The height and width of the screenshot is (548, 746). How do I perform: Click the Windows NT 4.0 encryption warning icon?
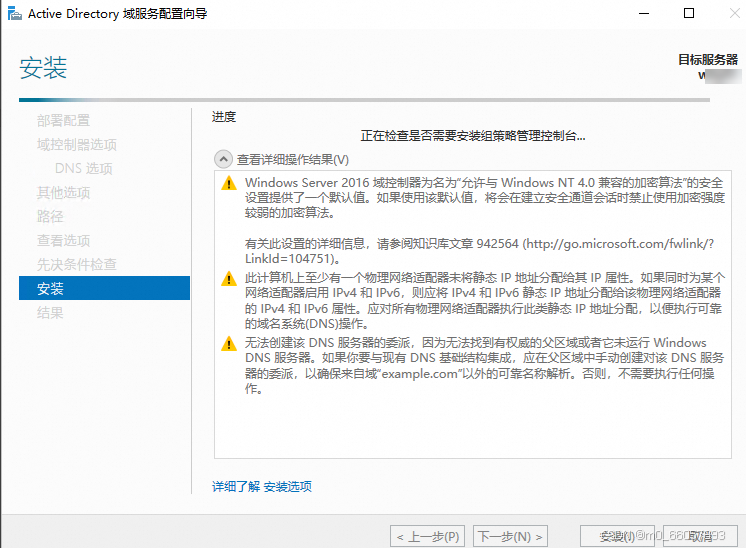coord(229,183)
